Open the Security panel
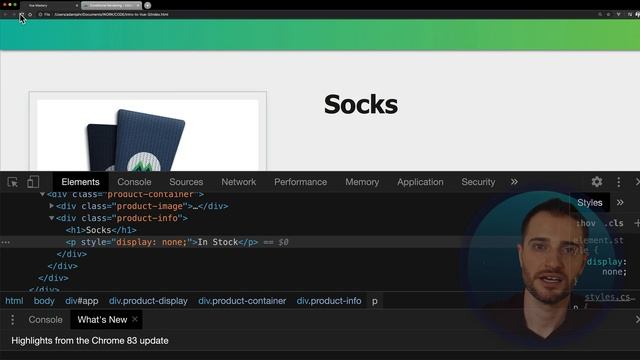This screenshot has height=360, width=640. tap(478, 182)
